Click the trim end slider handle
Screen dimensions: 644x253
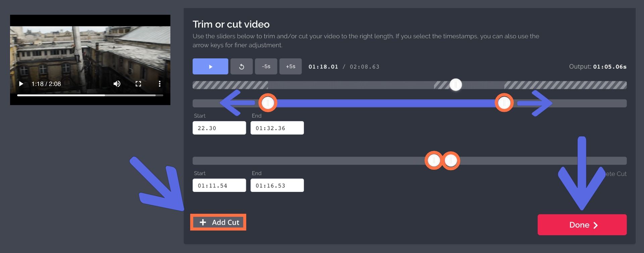[x=504, y=103]
